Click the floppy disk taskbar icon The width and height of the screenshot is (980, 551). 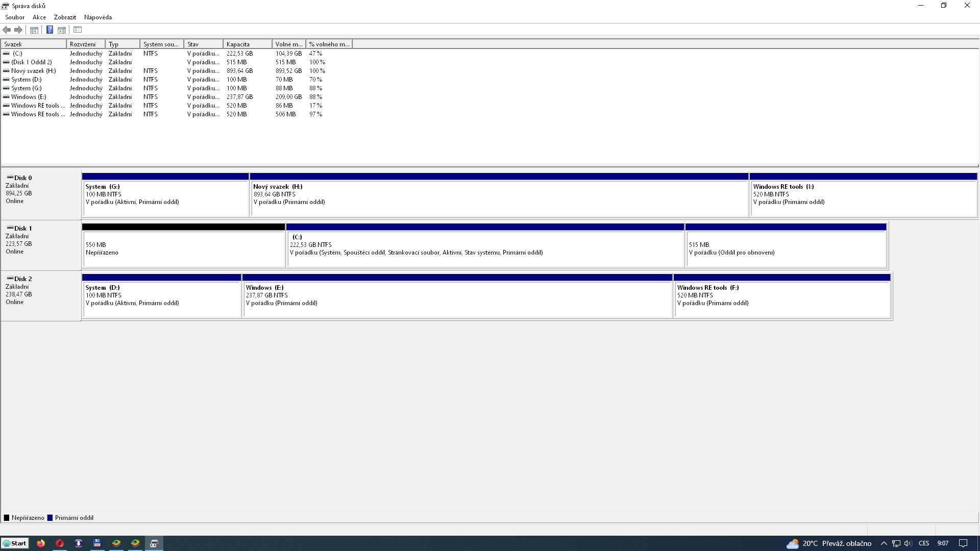(x=97, y=543)
